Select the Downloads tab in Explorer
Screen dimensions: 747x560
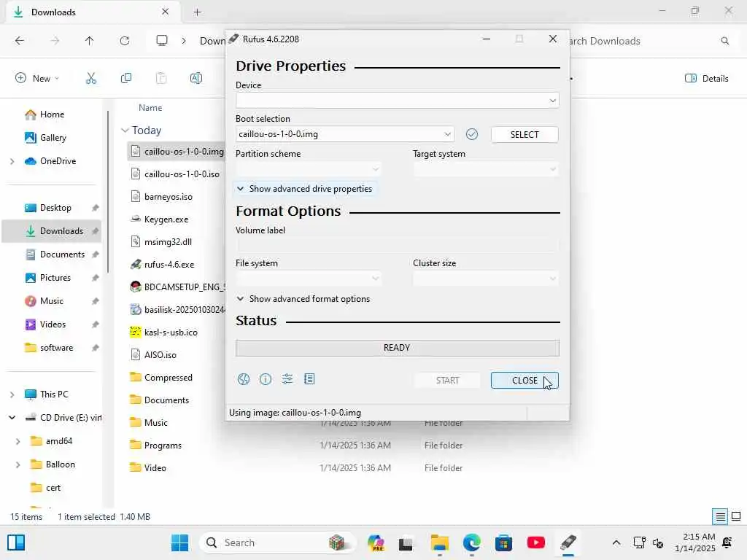click(x=91, y=12)
